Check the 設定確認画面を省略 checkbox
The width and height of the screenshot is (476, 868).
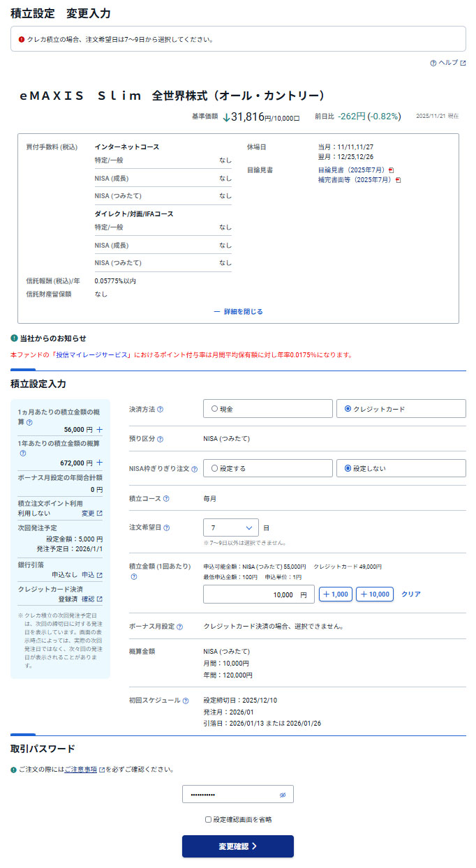point(208,819)
